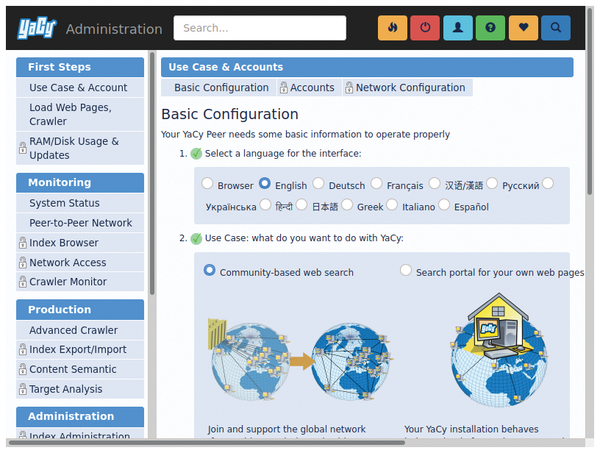Select the Italiano language radio button

(392, 205)
